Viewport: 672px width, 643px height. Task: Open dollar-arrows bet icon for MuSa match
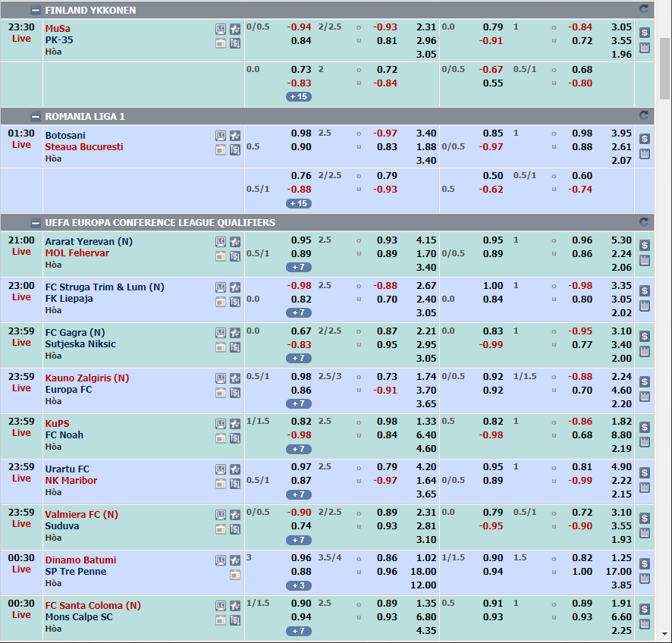tap(235, 43)
